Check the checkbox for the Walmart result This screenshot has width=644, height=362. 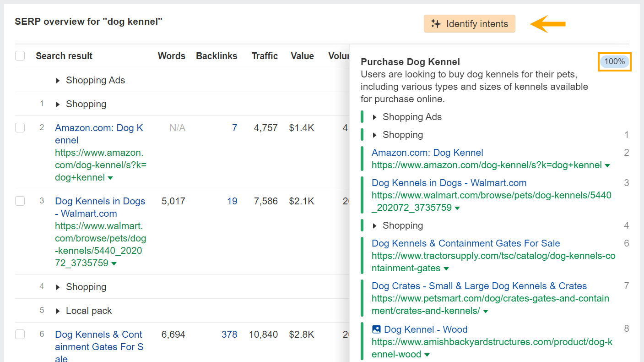20,201
